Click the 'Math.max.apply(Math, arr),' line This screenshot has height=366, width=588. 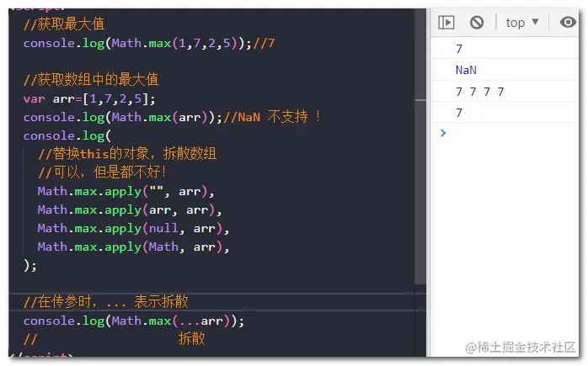(x=133, y=247)
